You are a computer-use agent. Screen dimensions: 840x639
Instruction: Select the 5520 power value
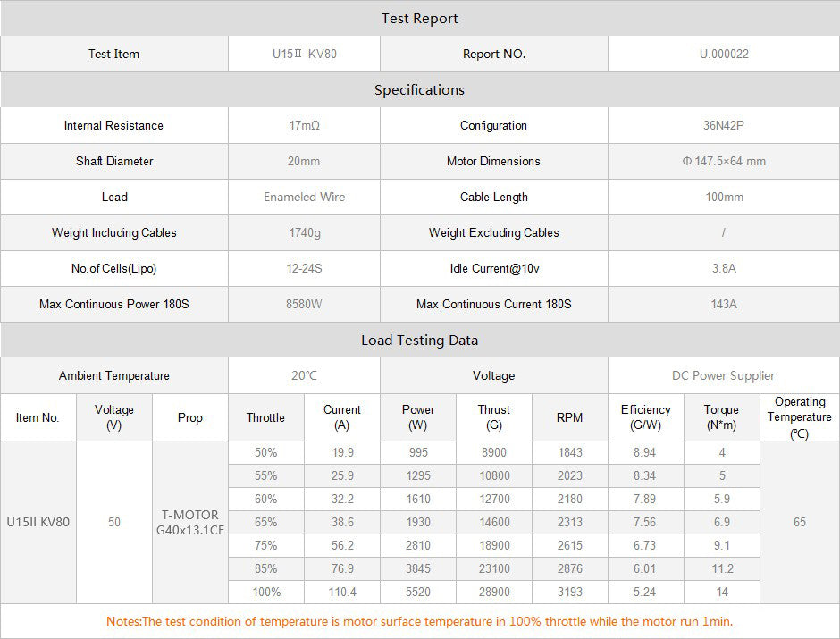(x=418, y=592)
